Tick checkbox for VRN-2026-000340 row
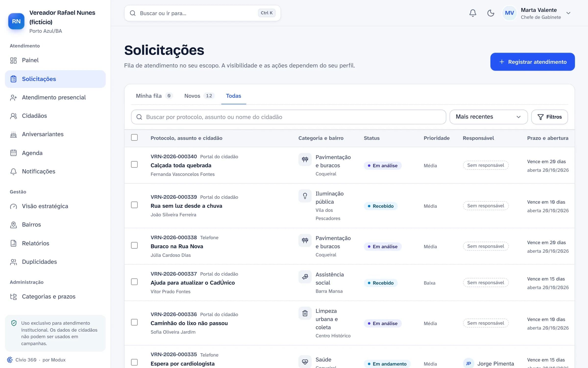The image size is (588, 368). (134, 164)
